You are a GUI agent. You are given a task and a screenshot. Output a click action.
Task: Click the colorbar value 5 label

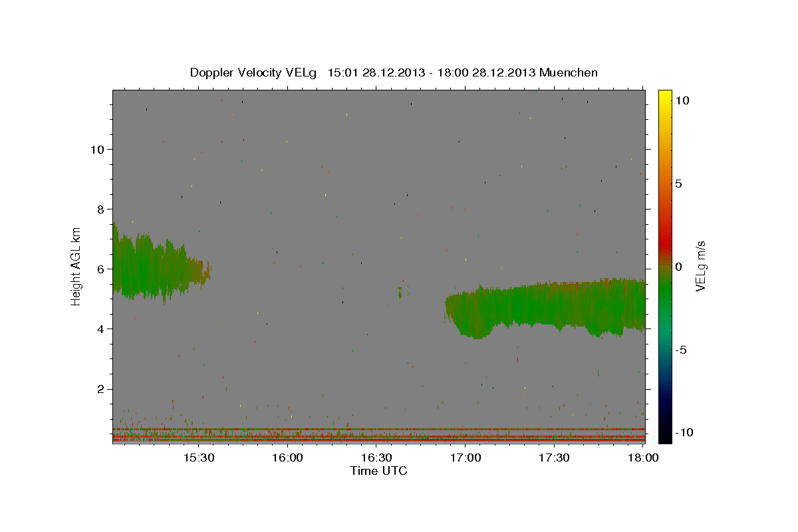pos(678,184)
